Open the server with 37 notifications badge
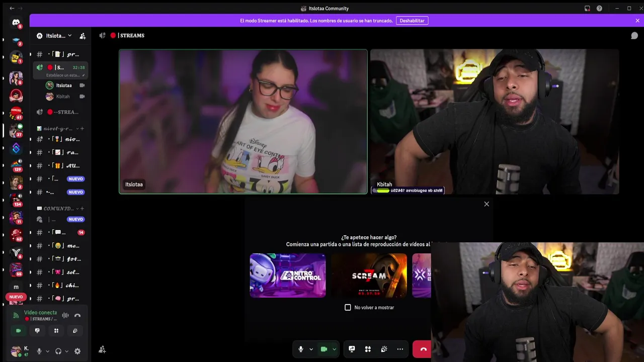 (16, 131)
